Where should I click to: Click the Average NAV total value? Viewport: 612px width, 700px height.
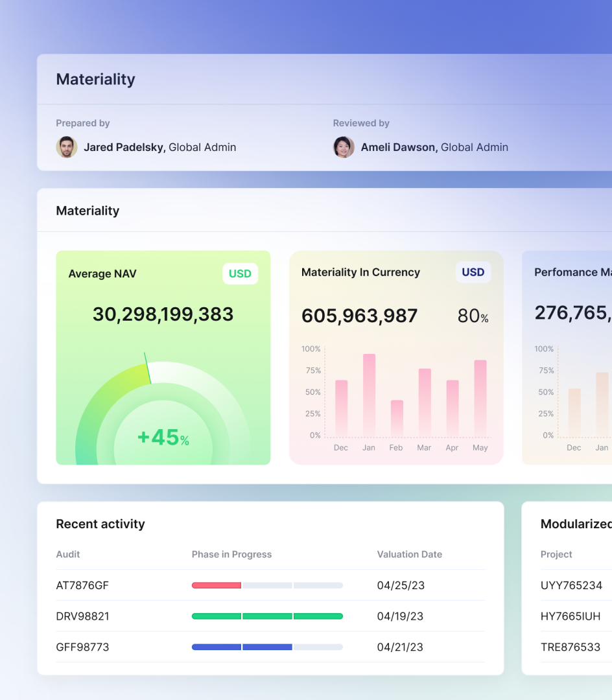click(x=163, y=314)
